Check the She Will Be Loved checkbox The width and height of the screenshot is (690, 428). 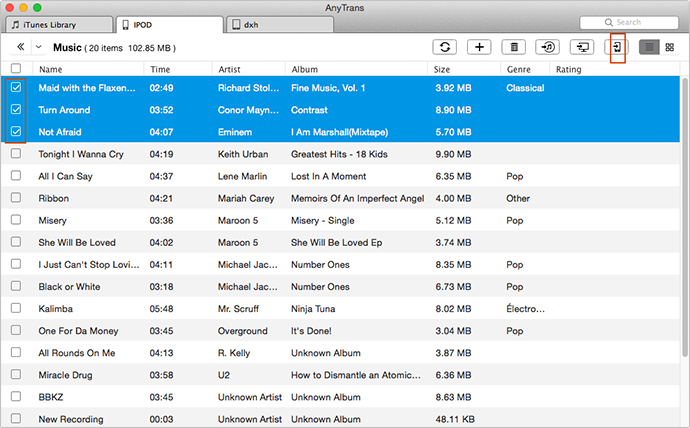click(x=16, y=241)
